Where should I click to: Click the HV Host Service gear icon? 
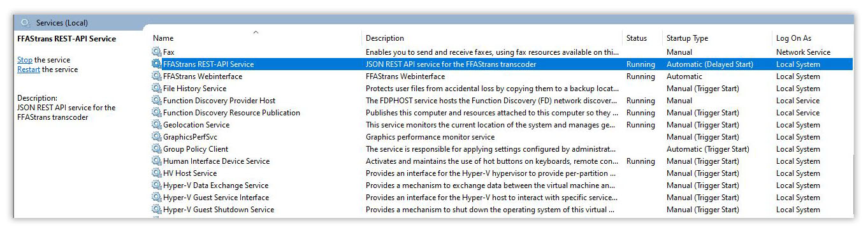157,173
